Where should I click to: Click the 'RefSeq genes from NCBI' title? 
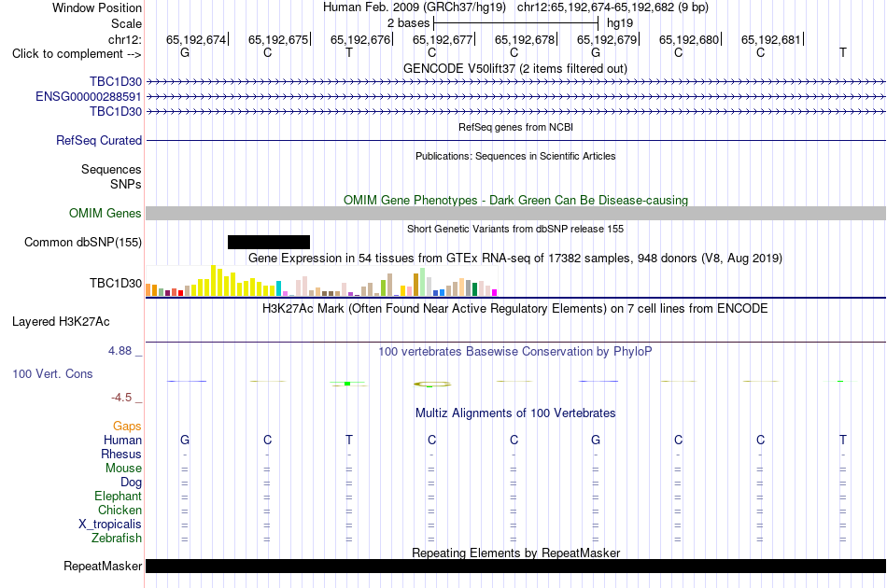[515, 127]
